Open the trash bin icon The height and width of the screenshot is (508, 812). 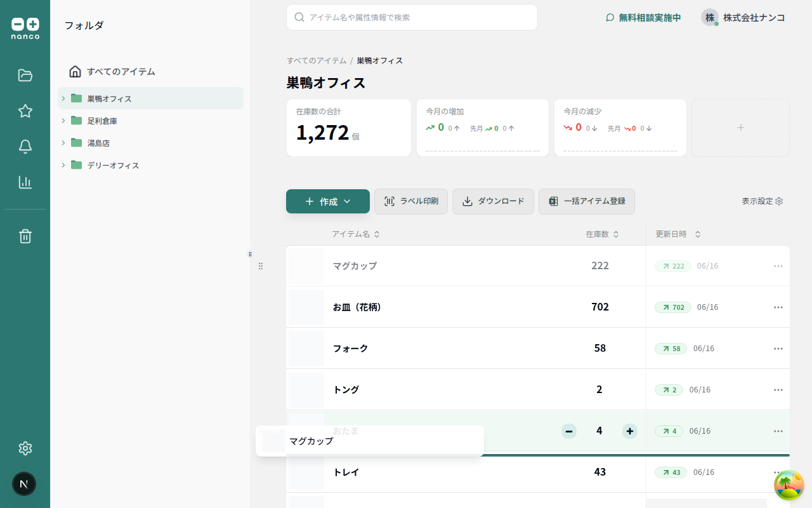click(x=25, y=236)
